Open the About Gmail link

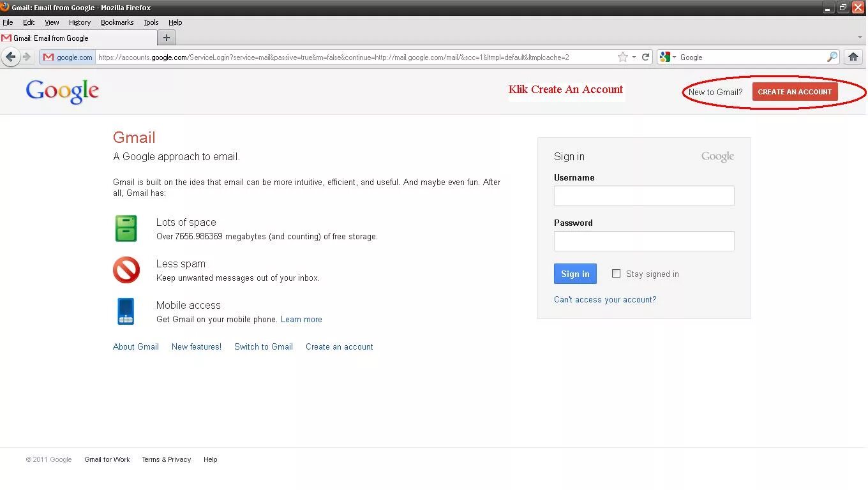click(x=136, y=346)
